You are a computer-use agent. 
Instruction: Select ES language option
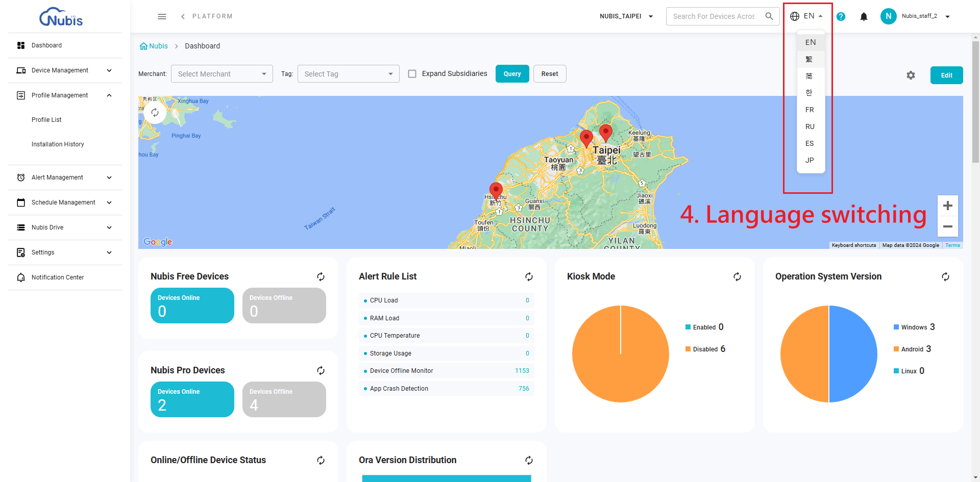pyautogui.click(x=811, y=143)
